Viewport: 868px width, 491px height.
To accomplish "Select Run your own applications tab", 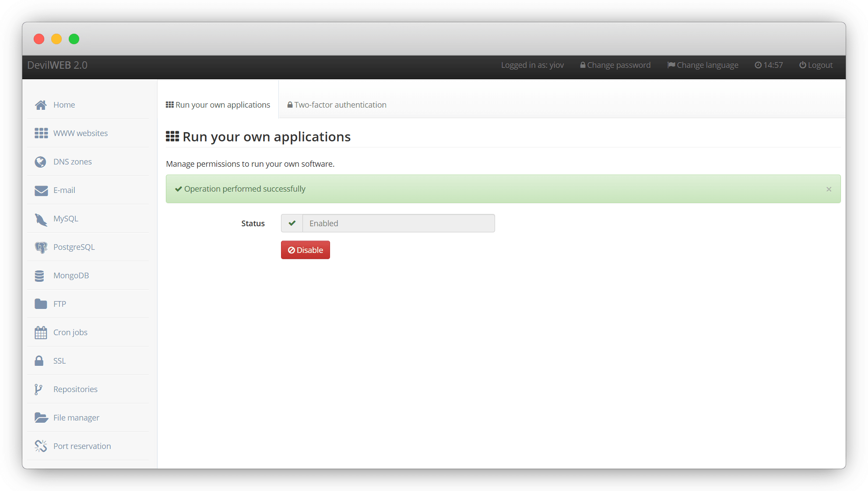I will [x=218, y=105].
